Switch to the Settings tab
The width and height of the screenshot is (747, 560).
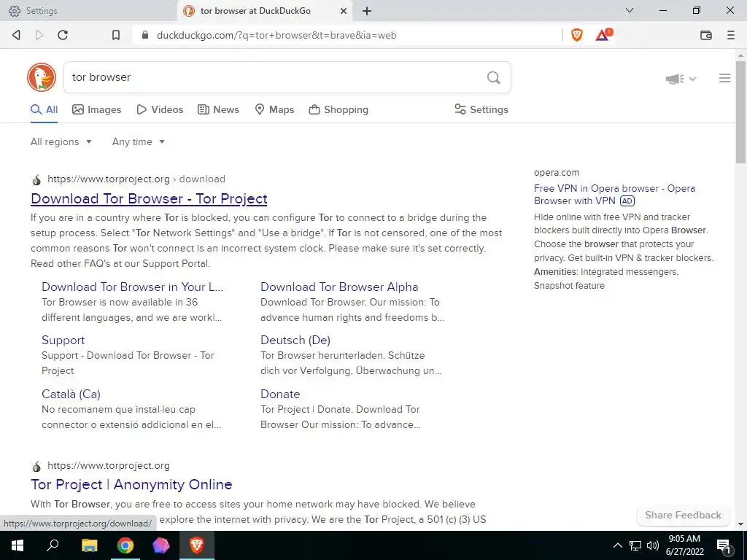[x=88, y=11]
